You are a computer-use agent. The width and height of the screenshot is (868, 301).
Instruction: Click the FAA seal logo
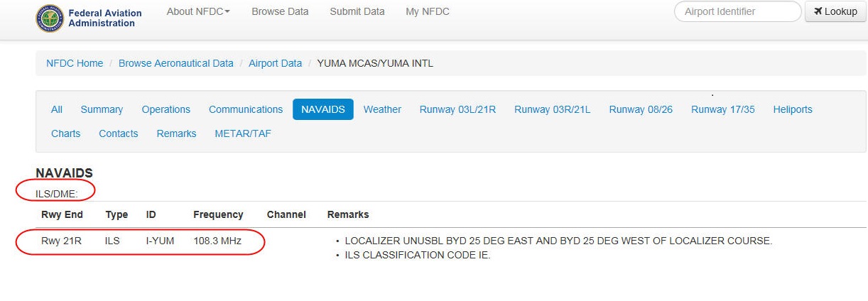50,18
